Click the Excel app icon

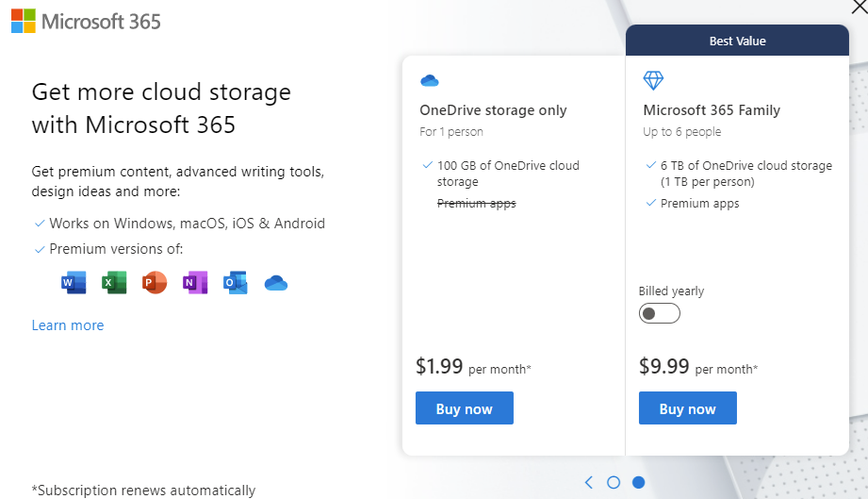point(114,282)
